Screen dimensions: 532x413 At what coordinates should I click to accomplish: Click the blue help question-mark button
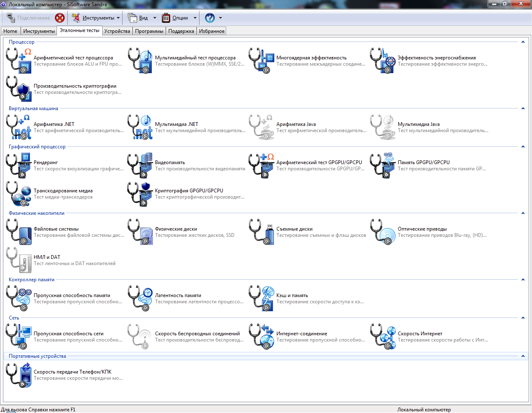pyautogui.click(x=210, y=18)
